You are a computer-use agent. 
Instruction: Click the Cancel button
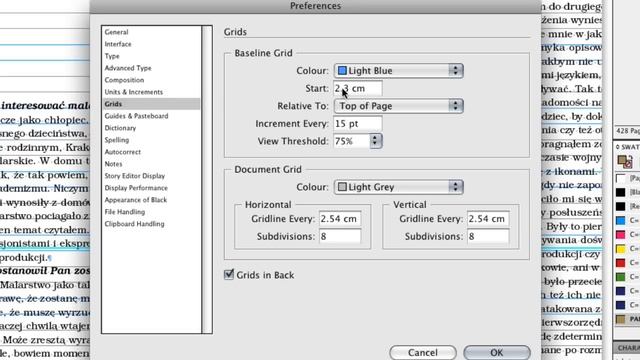422,352
